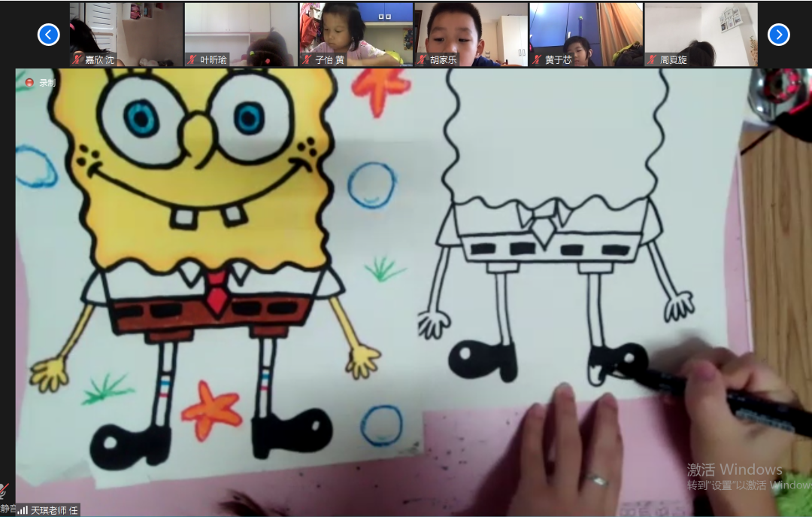Click the 胡家乐 name label
812x517 pixels.
click(x=444, y=60)
